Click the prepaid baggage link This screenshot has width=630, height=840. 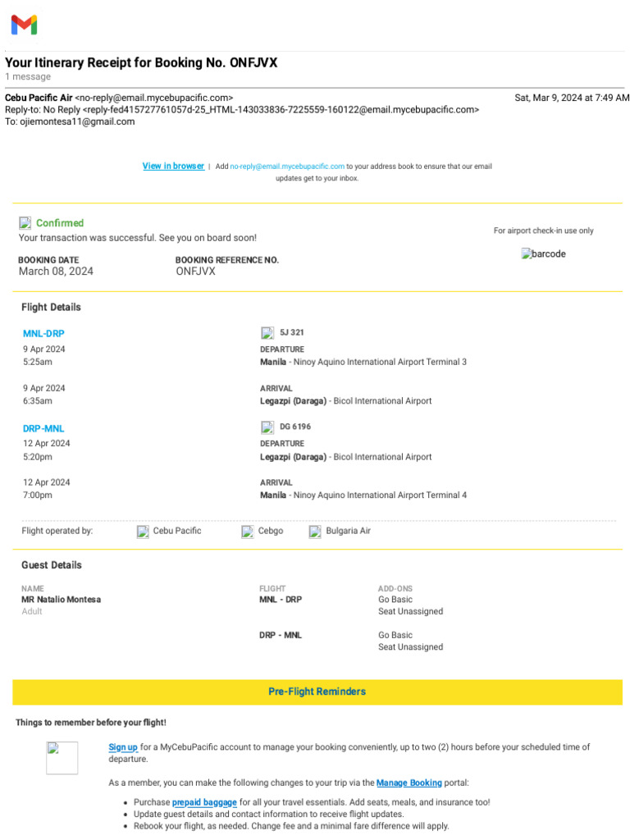click(x=204, y=802)
